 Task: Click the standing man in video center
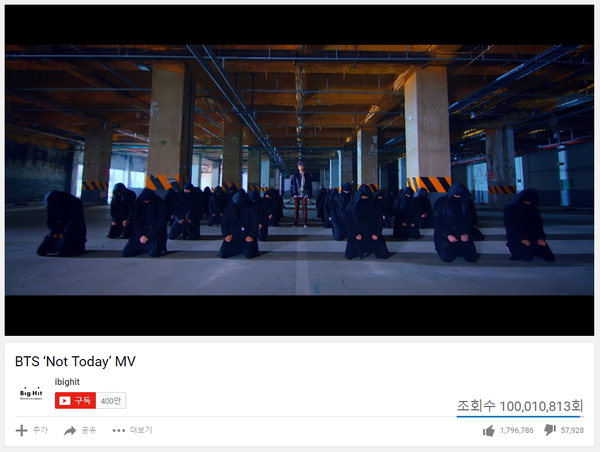pyautogui.click(x=301, y=194)
